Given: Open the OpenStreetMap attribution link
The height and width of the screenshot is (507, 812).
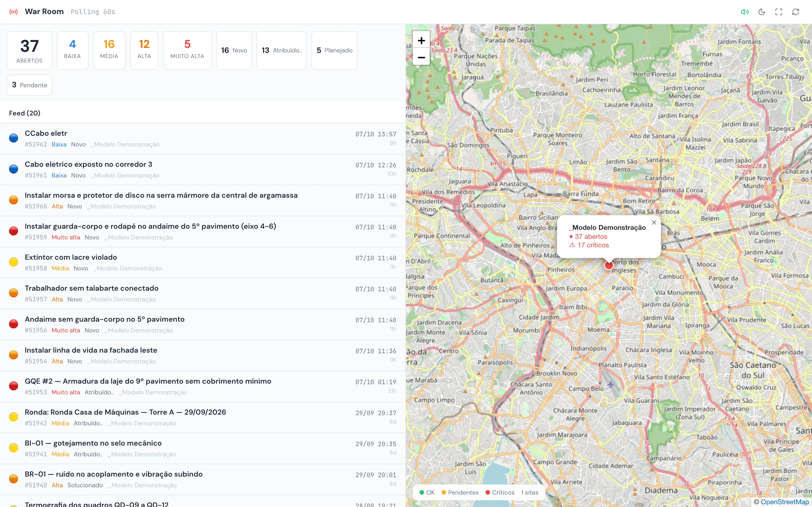Looking at the screenshot, I should coord(785,502).
